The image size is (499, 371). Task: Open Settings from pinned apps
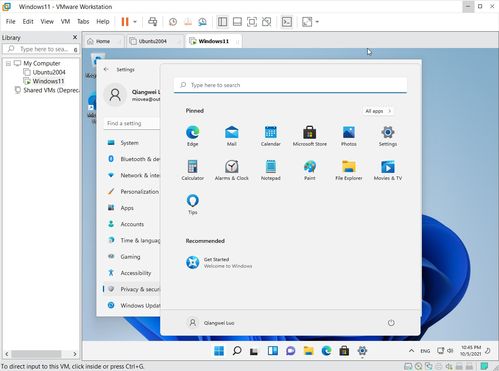388,136
